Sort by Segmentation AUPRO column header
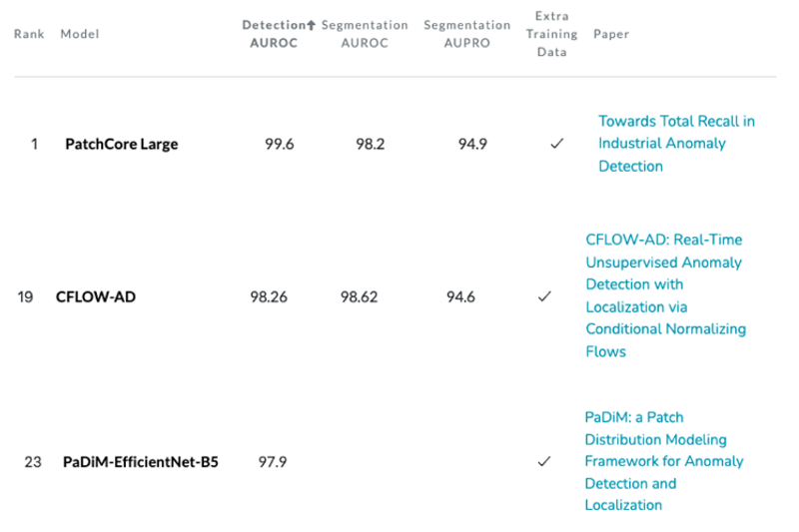The width and height of the screenshot is (799, 532). (x=466, y=34)
